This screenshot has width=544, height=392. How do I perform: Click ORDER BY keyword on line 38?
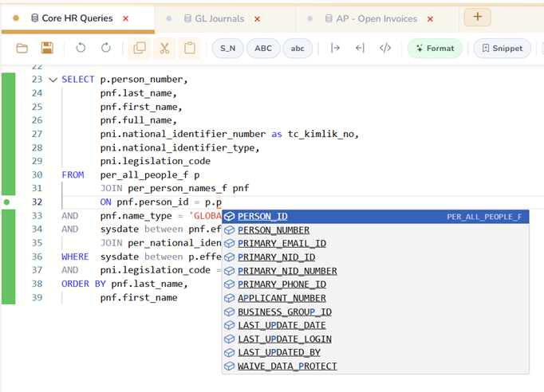pyautogui.click(x=84, y=284)
